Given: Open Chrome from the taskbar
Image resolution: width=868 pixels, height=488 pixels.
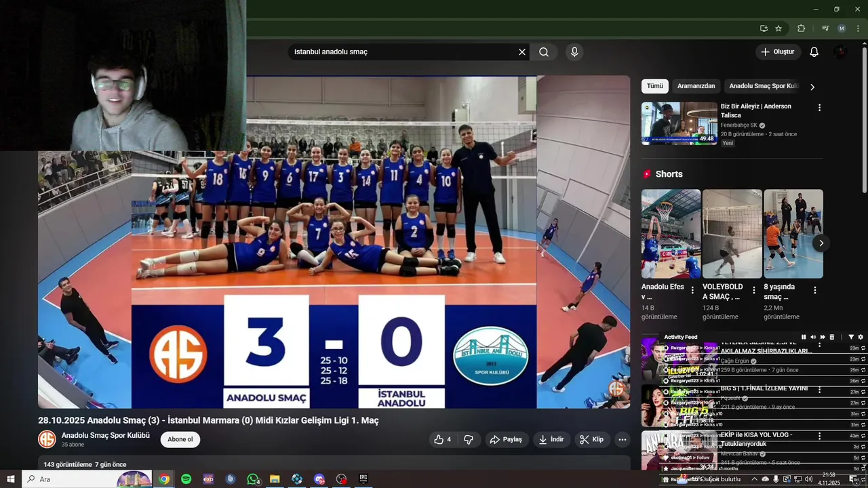Looking at the screenshot, I should [x=164, y=479].
